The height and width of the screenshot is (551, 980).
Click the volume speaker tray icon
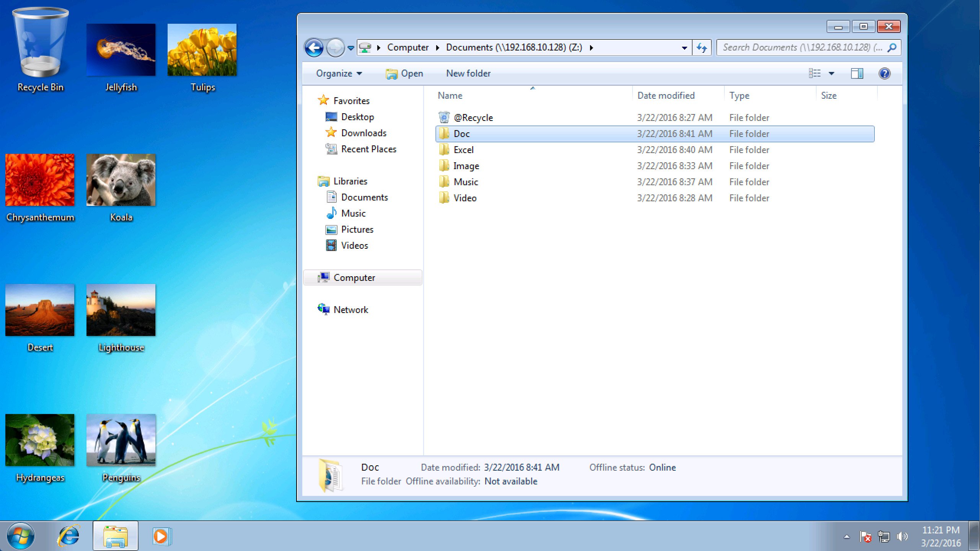pyautogui.click(x=902, y=536)
